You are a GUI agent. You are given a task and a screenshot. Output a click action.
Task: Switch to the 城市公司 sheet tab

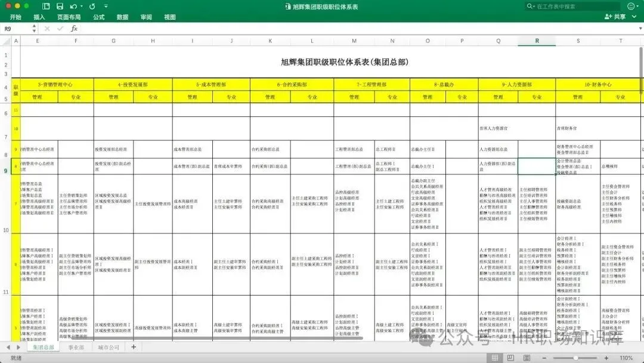(x=109, y=347)
